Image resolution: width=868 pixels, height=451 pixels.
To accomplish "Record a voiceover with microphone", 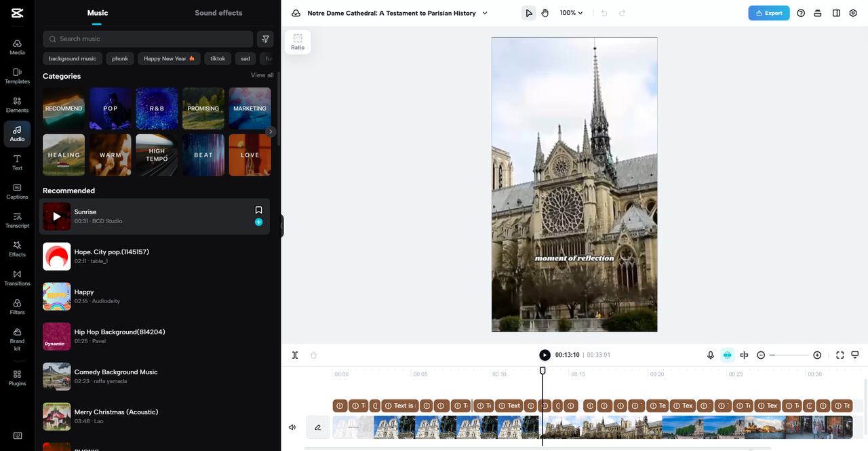I will (x=711, y=355).
